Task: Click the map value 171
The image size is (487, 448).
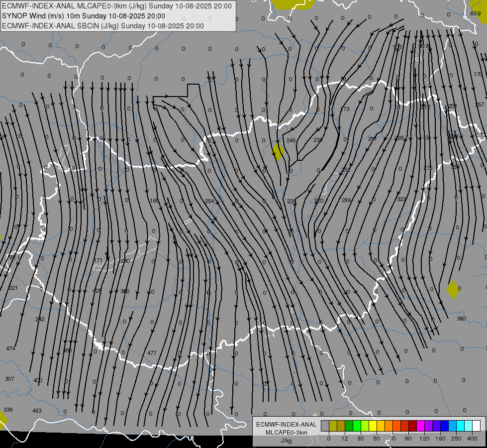Action: coord(98,260)
